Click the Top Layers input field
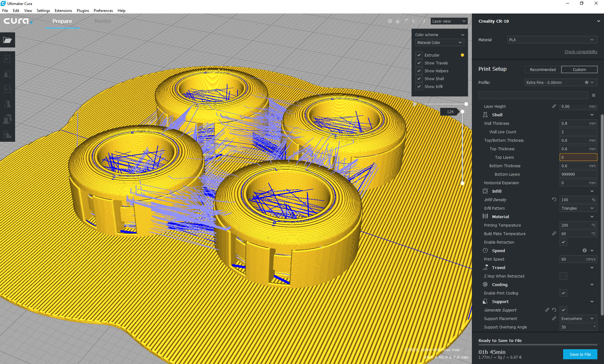 click(x=579, y=157)
